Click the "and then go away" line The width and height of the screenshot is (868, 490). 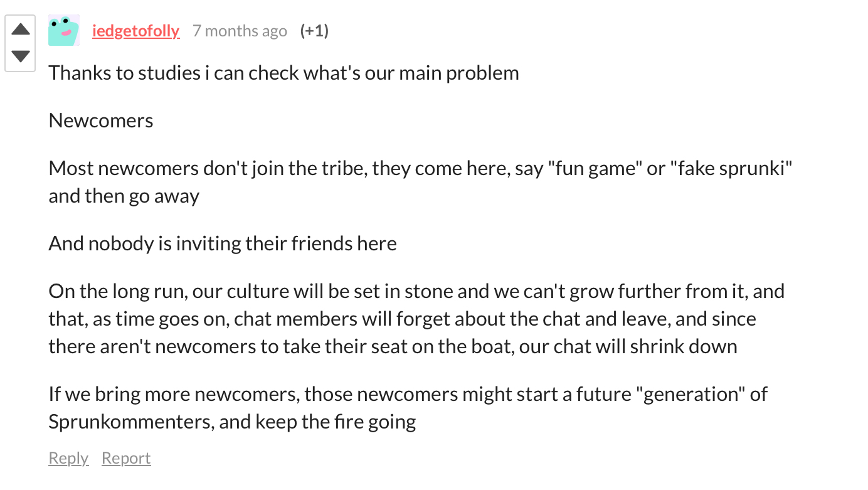tap(124, 196)
